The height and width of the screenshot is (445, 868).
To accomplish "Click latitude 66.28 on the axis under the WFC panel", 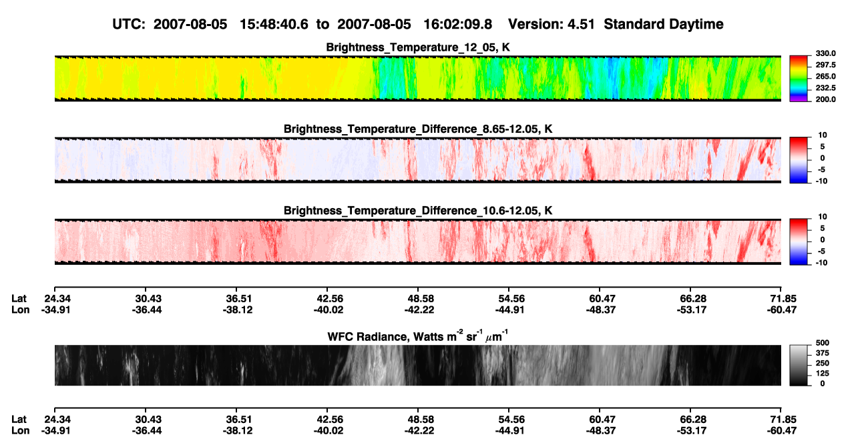I will pos(693,420).
